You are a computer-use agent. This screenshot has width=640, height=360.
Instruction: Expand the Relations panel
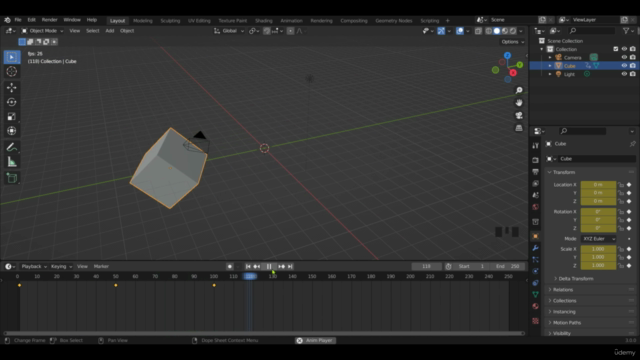click(563, 290)
